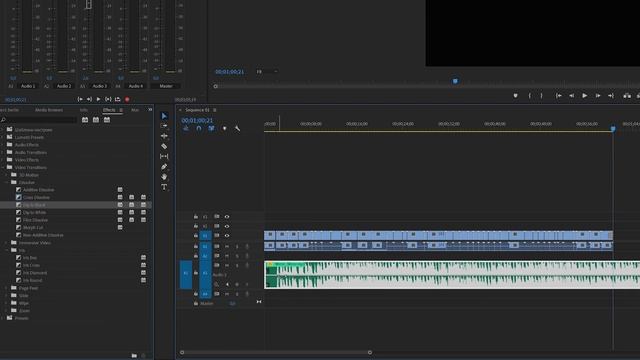Toggle Snap magnet in timeline
Viewport: 640px width, 360px height.
coord(199,129)
